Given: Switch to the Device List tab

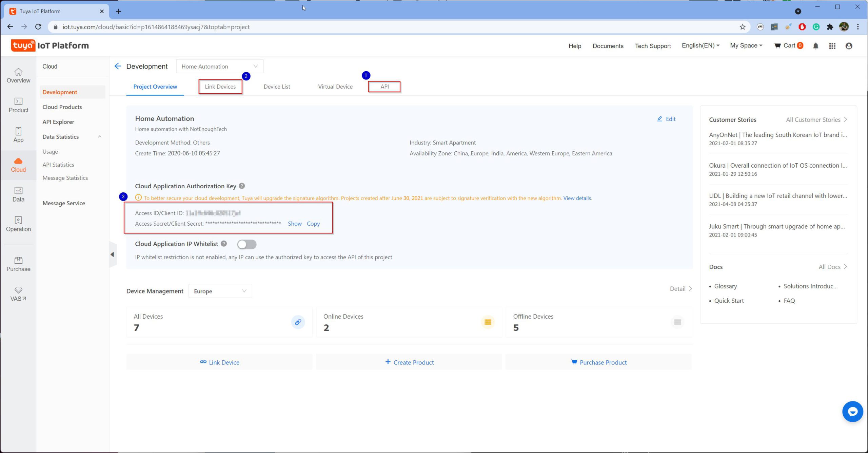Looking at the screenshot, I should (277, 87).
